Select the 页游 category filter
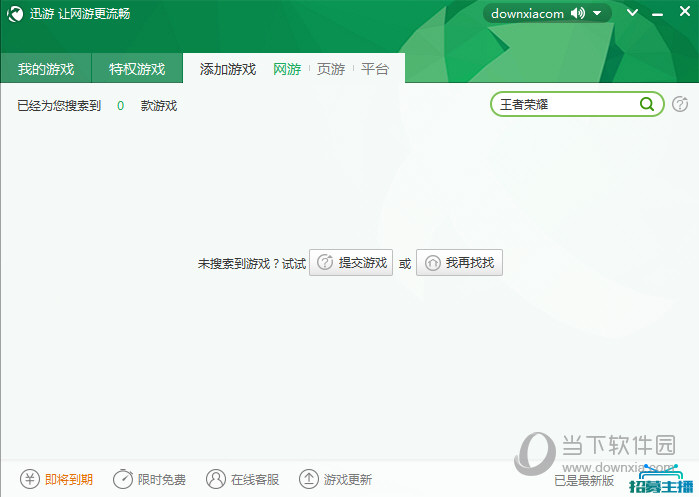The image size is (699, 497). tap(331, 69)
